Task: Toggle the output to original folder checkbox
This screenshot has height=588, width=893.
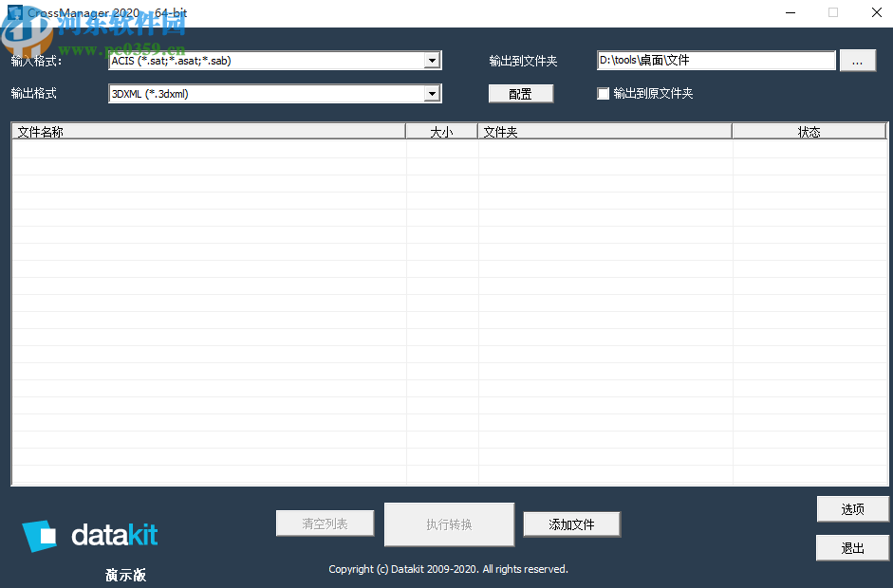Action: click(603, 93)
